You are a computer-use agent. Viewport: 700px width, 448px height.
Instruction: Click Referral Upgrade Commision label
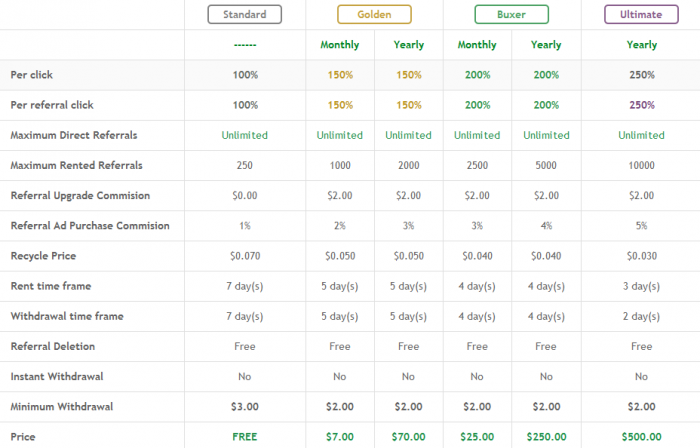pyautogui.click(x=80, y=195)
